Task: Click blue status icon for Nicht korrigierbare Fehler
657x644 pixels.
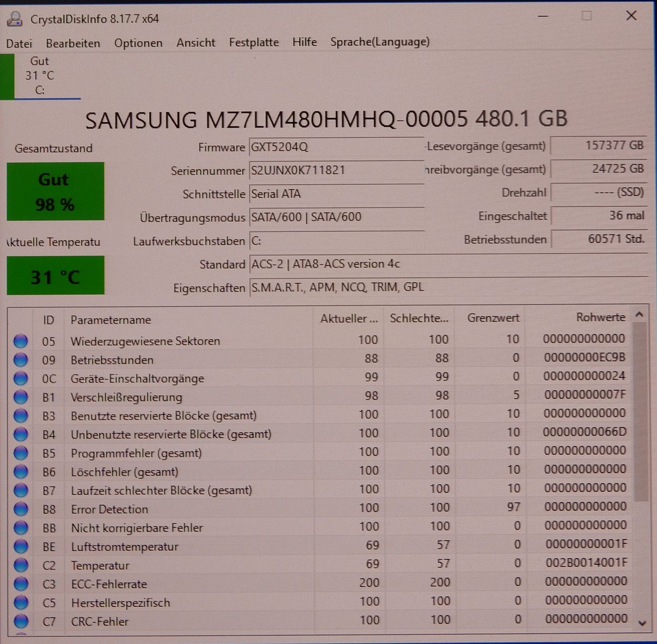Action: [x=21, y=528]
